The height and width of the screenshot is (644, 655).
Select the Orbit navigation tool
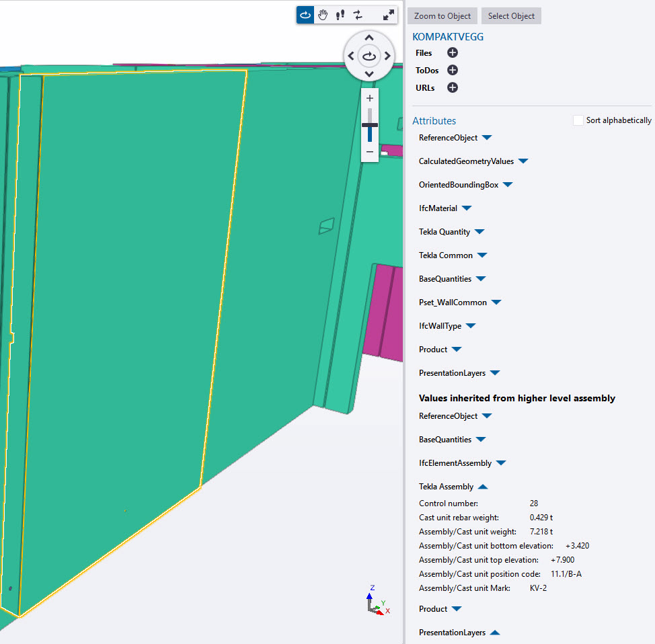tap(306, 14)
